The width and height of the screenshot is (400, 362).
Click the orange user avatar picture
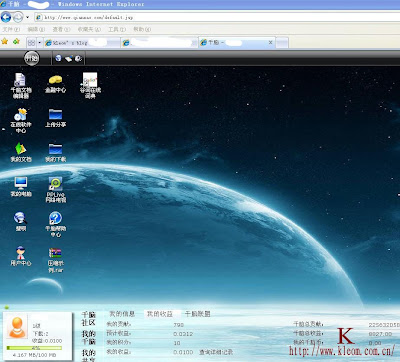17,327
